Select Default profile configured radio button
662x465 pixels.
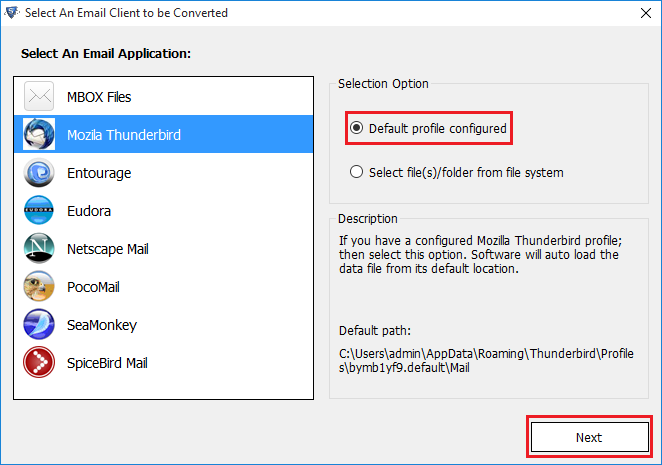[x=356, y=129]
